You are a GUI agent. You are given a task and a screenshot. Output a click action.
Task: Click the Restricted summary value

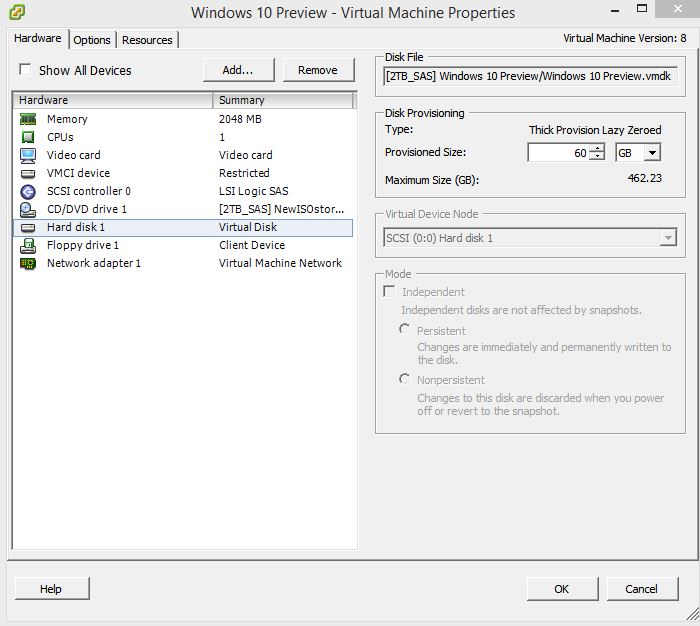coord(244,173)
